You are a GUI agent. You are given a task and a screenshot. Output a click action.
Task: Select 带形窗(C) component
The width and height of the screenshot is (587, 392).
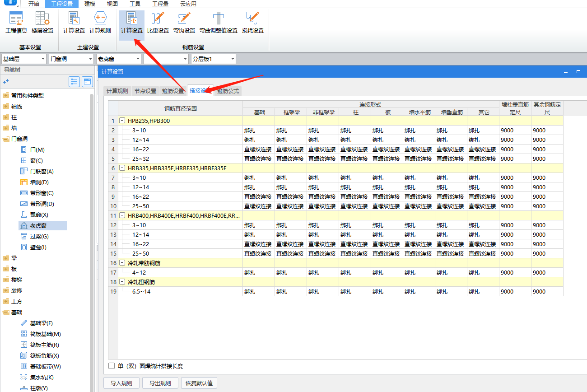[37, 193]
